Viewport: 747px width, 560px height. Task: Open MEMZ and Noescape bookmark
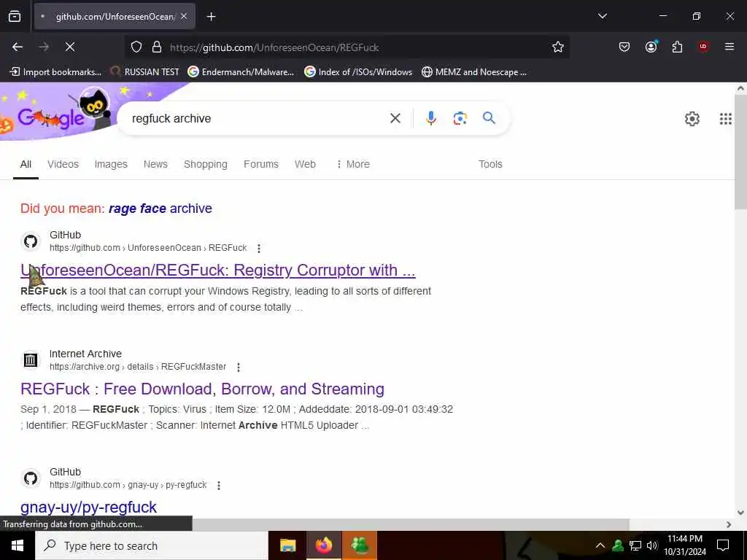tap(474, 72)
